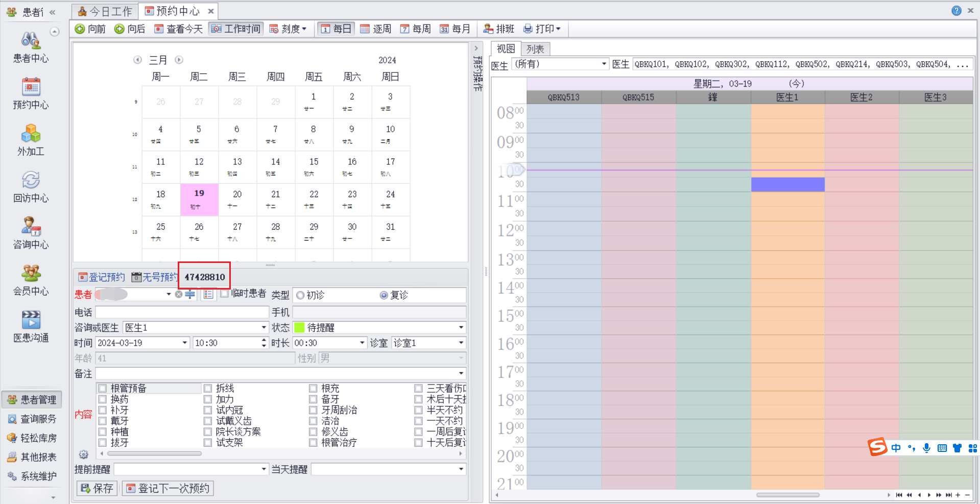
Task: Select 复诊 radio button
Action: 384,295
